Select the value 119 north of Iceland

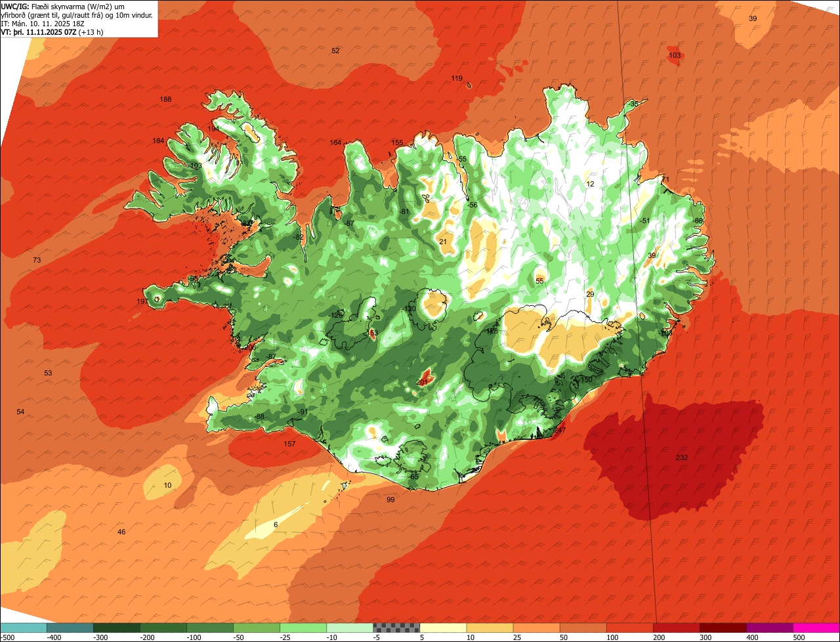pos(457,79)
